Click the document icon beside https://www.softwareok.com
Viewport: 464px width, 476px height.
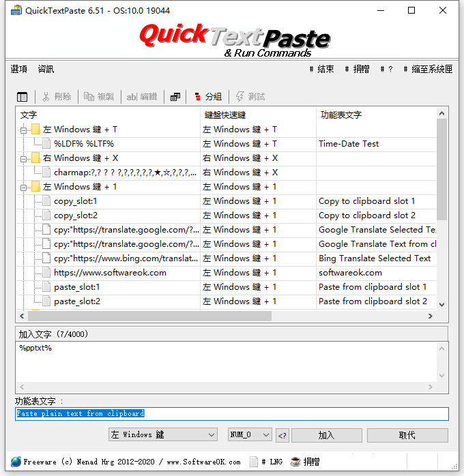pos(46,273)
